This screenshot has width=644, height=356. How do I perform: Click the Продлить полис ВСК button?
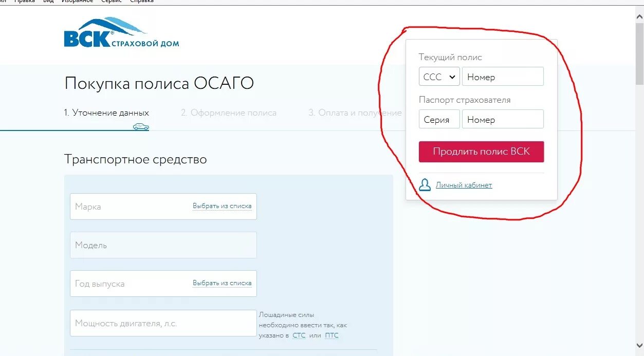pyautogui.click(x=481, y=152)
